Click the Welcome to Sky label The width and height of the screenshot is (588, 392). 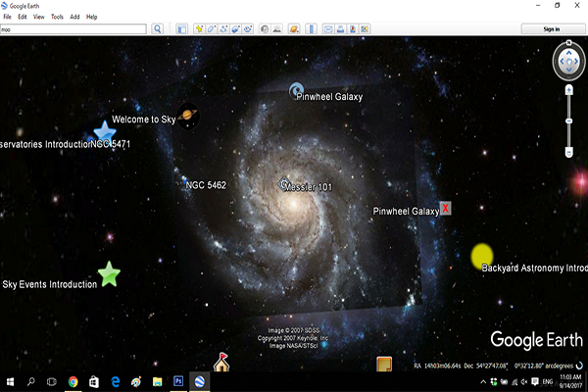click(144, 120)
